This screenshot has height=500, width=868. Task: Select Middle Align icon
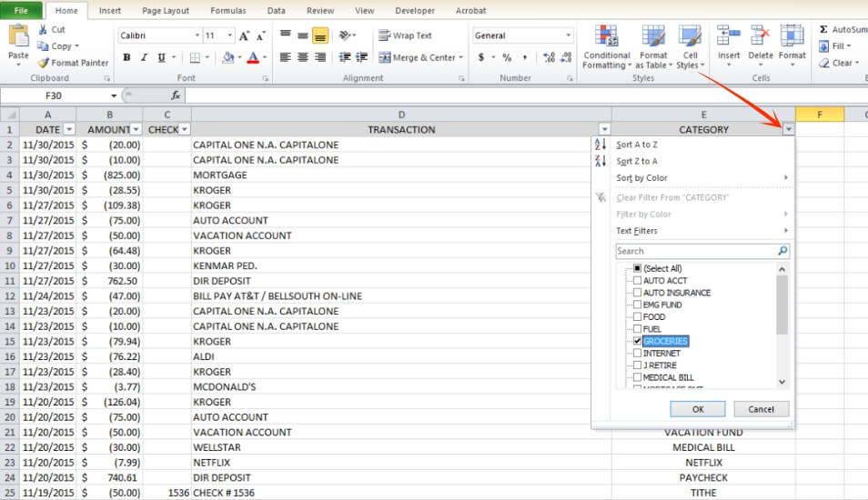point(303,35)
